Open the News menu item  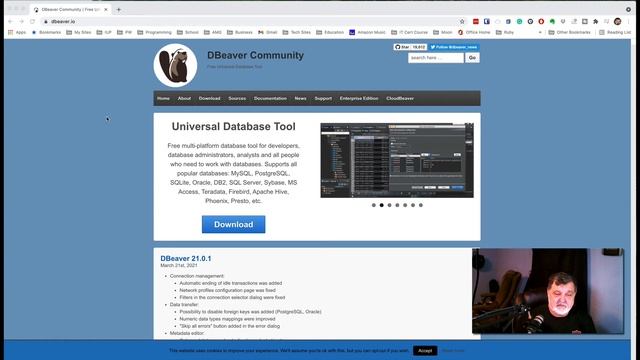coord(300,98)
